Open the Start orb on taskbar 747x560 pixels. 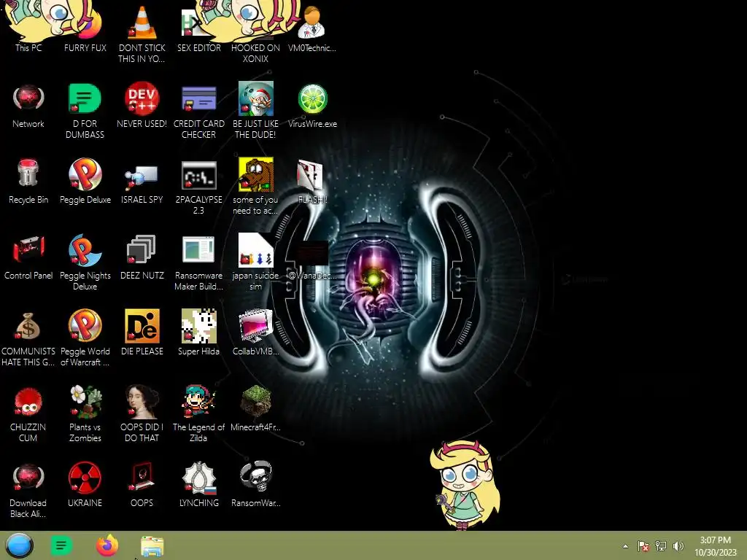tap(19, 545)
